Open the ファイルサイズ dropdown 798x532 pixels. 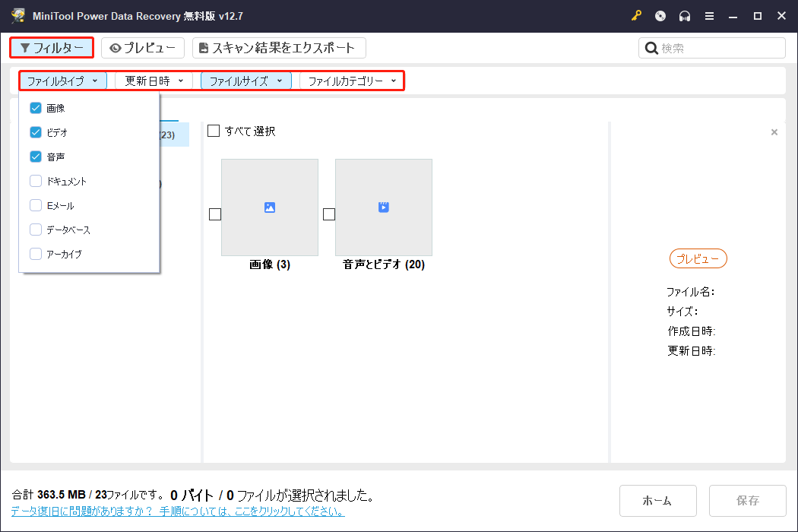[x=245, y=80]
